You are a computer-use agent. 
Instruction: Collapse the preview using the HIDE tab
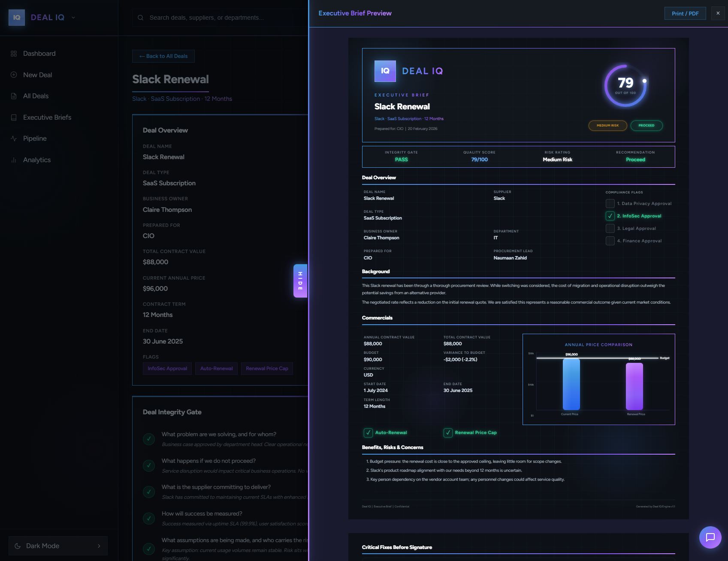(300, 281)
